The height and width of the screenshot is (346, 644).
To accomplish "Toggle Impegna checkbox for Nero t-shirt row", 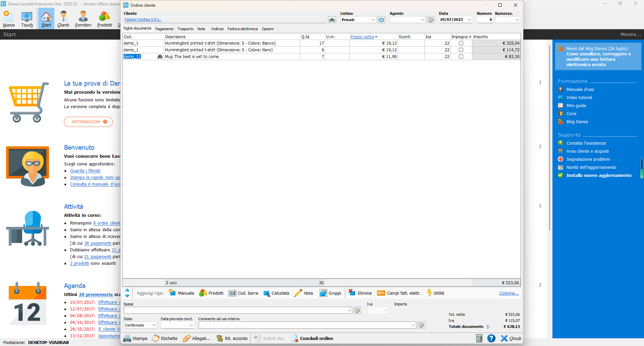I will click(x=461, y=50).
